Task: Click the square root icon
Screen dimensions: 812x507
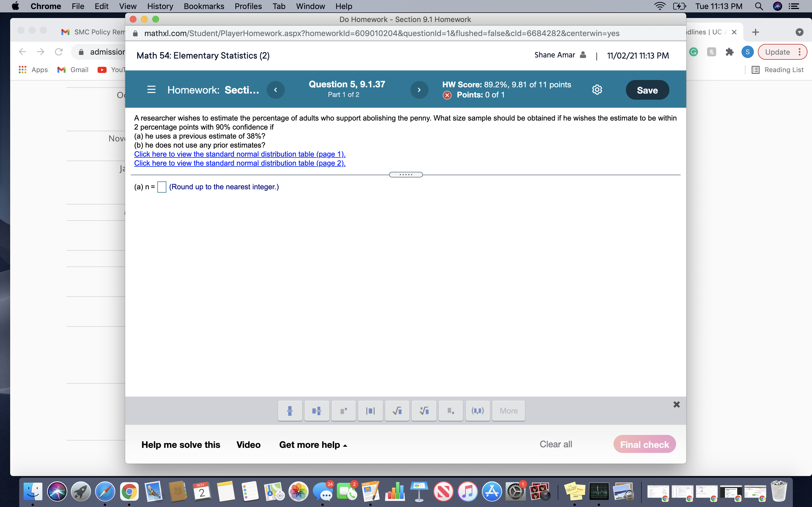Action: (397, 411)
